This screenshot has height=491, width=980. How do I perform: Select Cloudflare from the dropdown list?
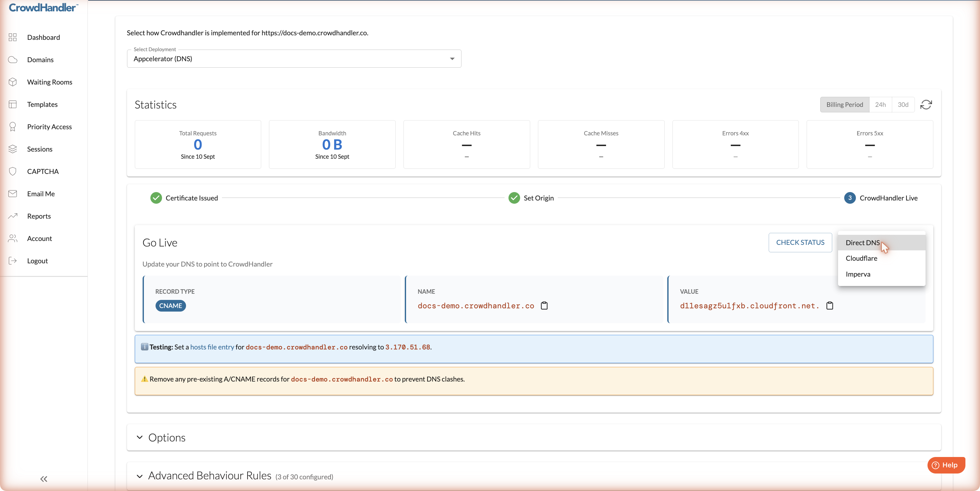pos(881,258)
